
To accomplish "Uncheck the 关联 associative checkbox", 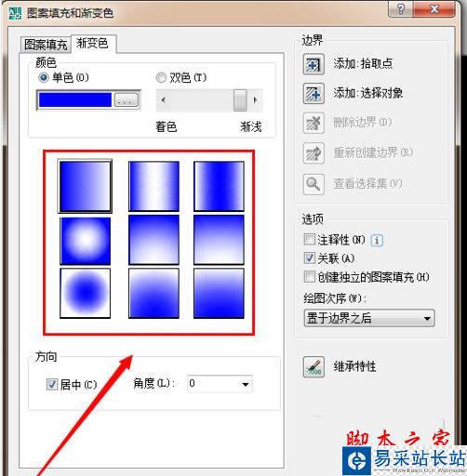I will click(x=310, y=258).
